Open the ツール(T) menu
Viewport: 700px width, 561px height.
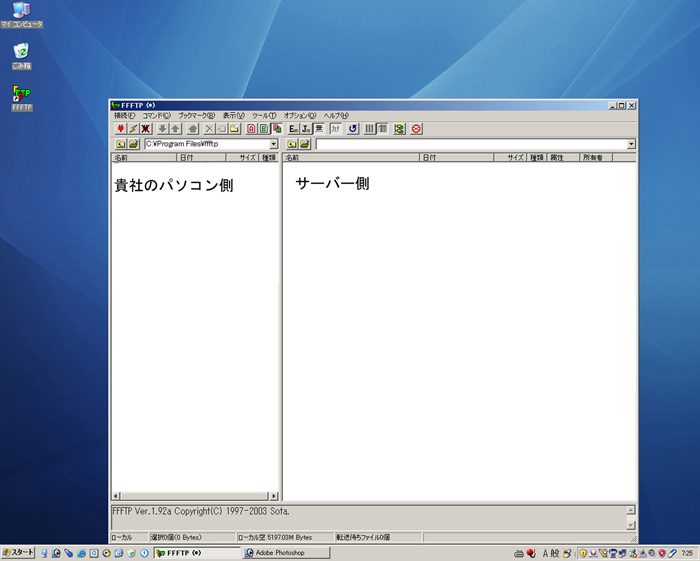(x=264, y=116)
